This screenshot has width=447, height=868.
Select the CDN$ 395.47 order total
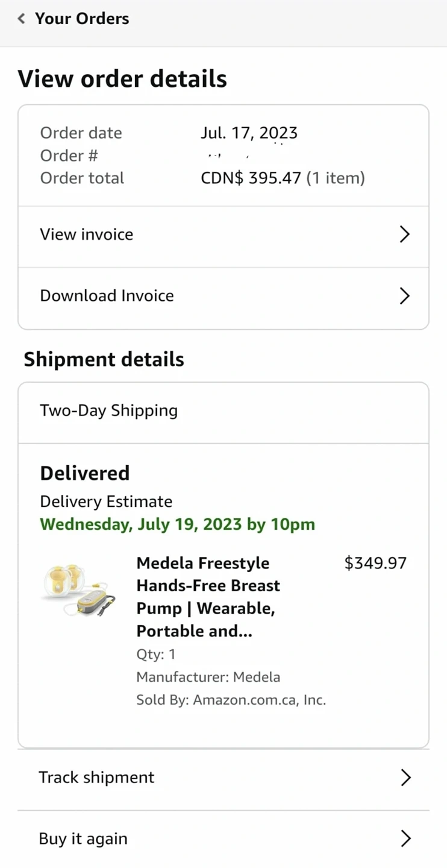[x=251, y=178]
